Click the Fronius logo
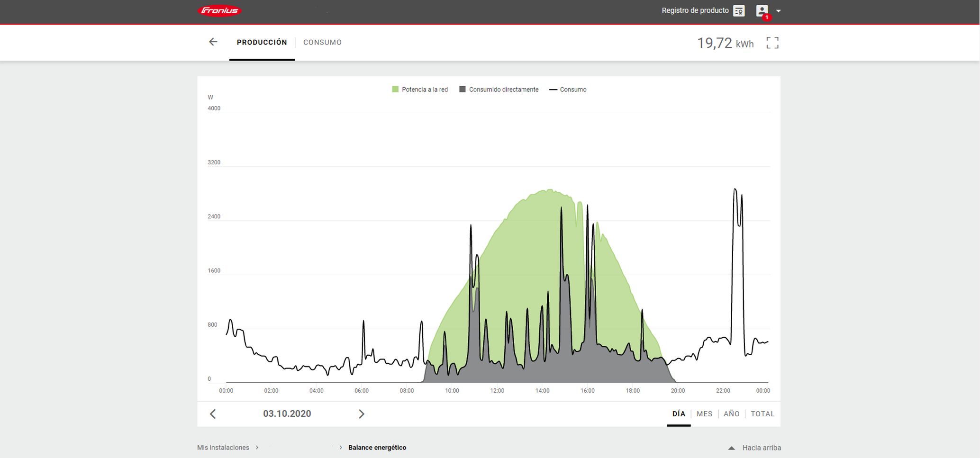The image size is (980, 458). click(x=219, y=11)
